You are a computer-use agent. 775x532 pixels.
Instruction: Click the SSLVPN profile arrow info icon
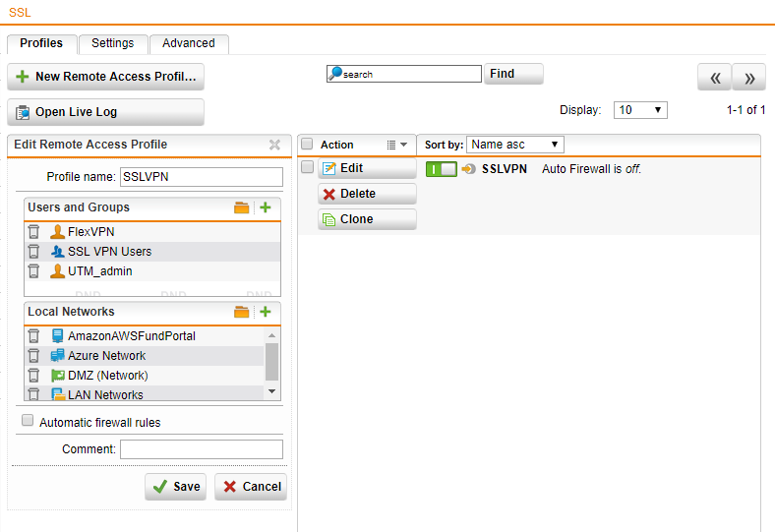[x=468, y=169]
